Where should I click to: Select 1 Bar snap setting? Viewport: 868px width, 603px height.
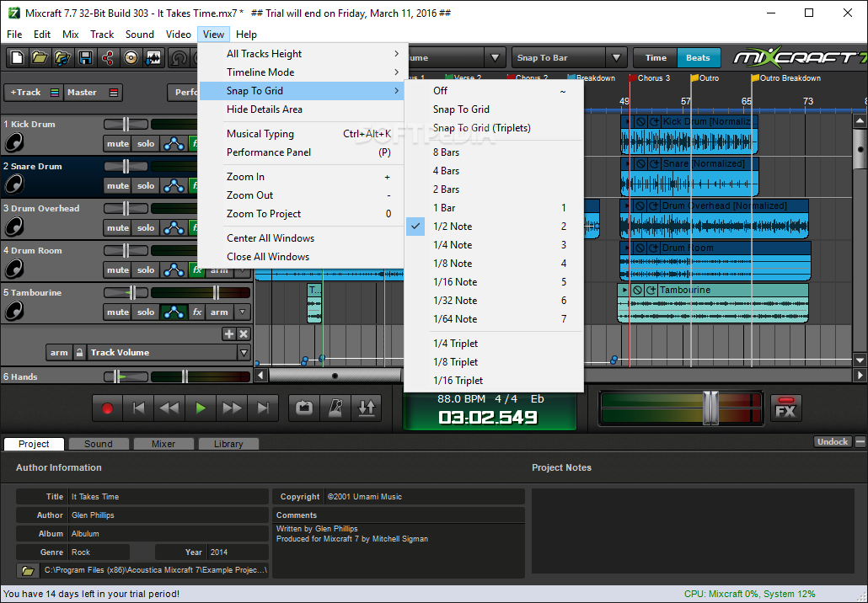494,208
